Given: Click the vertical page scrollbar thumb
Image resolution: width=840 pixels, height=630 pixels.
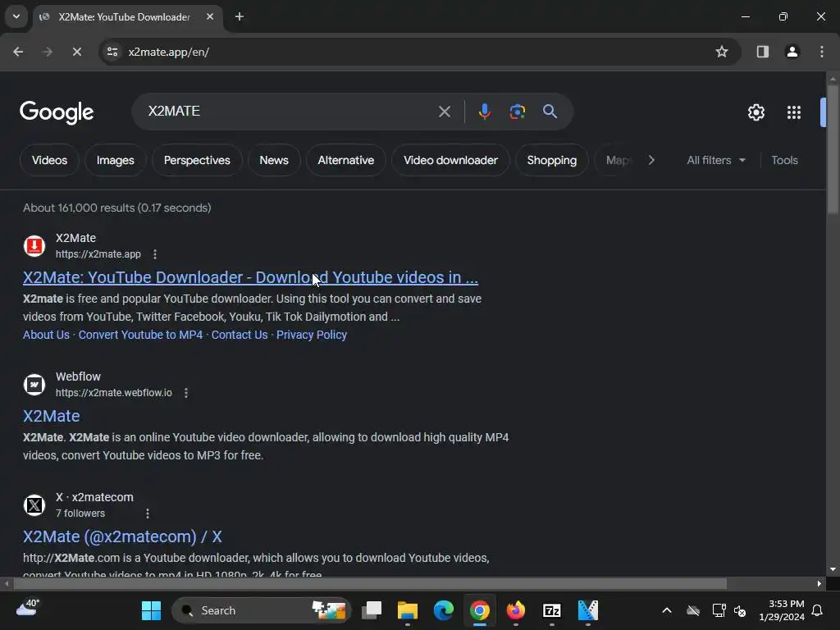Looking at the screenshot, I should [833, 149].
